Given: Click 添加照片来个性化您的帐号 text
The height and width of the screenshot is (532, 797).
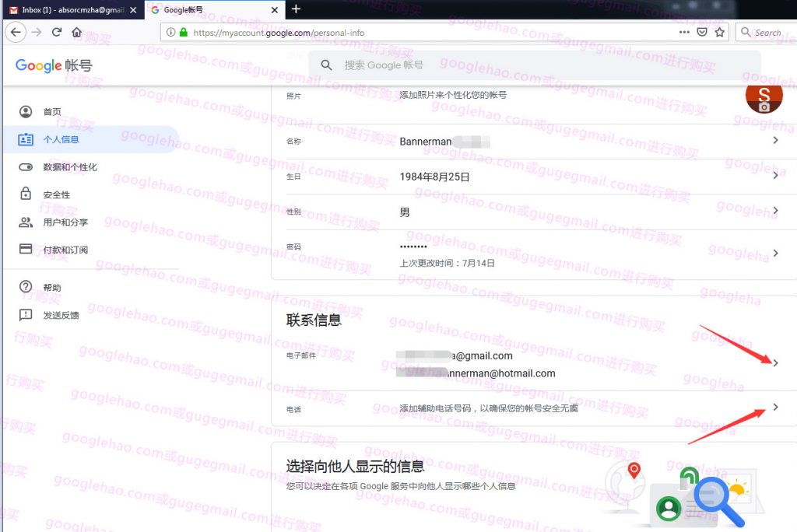Looking at the screenshot, I should [453, 95].
